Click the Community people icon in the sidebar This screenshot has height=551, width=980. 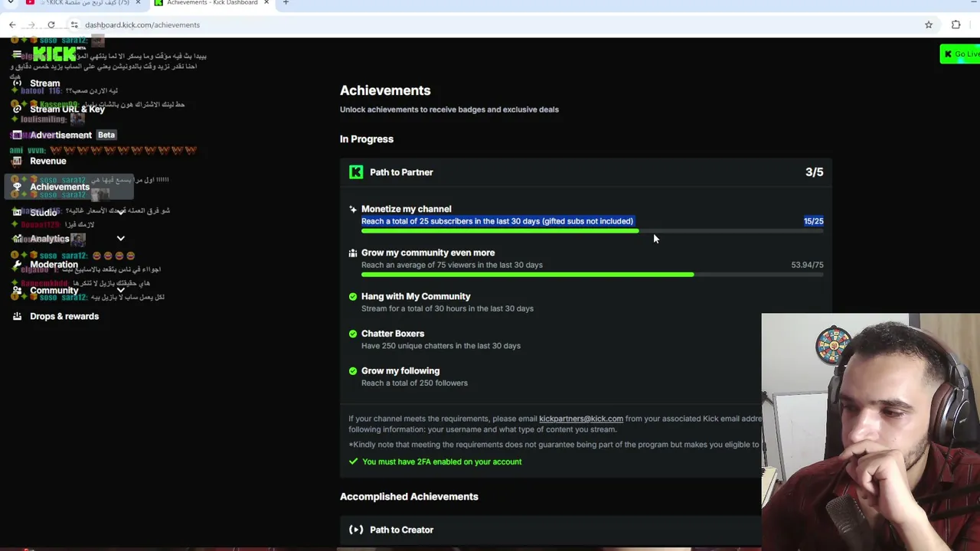17,291
